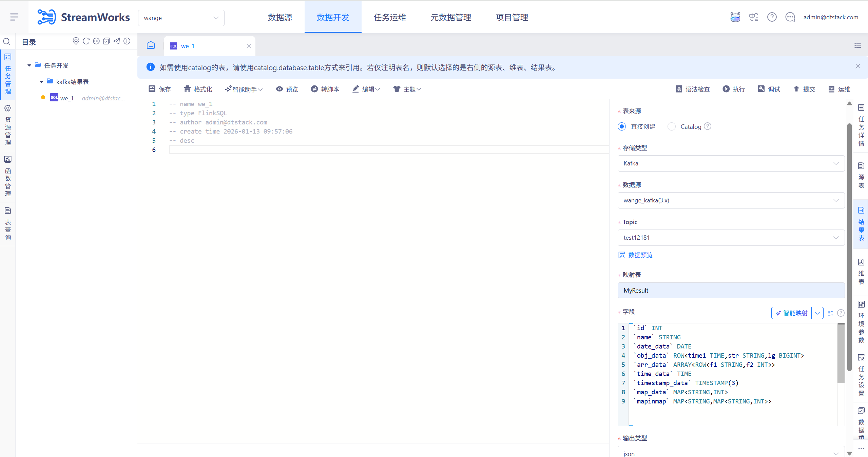This screenshot has width=868, height=457.
Task: Expand the 智能映射 arrow dropdown
Action: pos(817,313)
